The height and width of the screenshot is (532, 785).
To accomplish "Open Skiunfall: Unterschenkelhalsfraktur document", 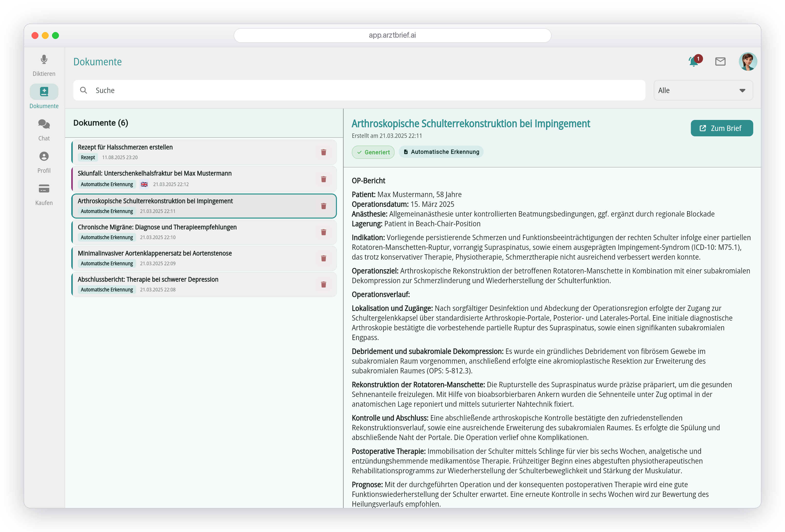I will point(204,179).
